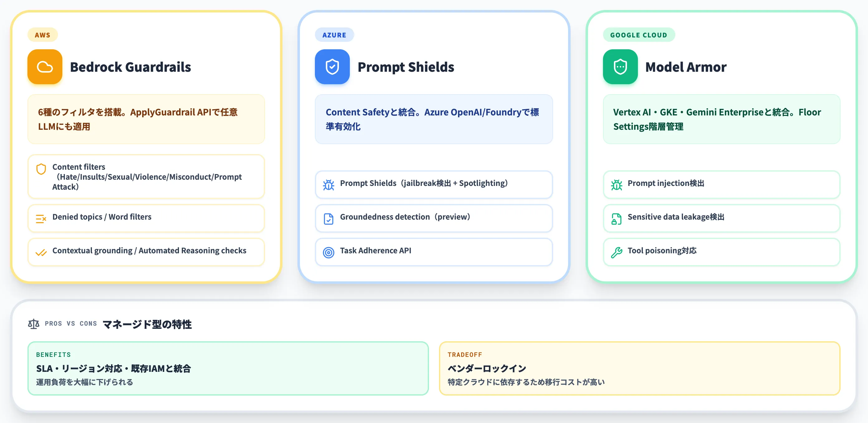
Task: Click the Bedrock Guardrails heading
Action: pos(130,67)
